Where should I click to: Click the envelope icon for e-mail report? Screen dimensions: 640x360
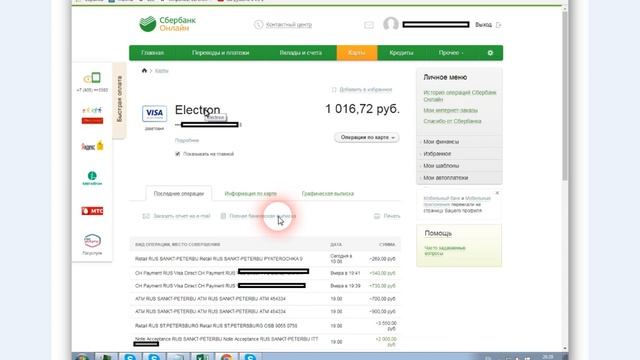[146, 216]
